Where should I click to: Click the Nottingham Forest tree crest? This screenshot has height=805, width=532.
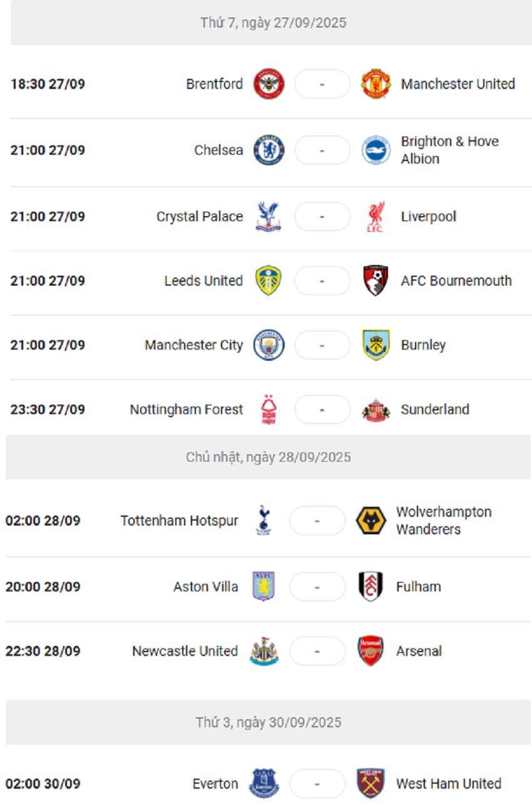click(x=269, y=410)
